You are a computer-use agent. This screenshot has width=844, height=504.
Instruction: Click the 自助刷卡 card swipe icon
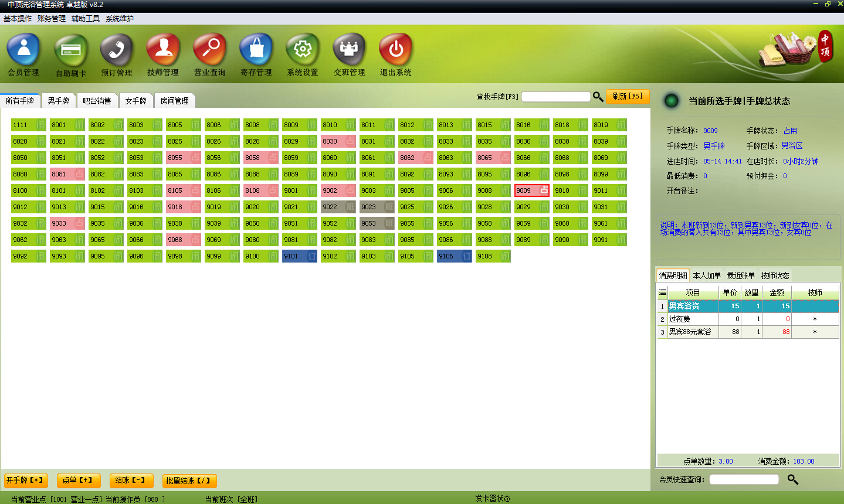[x=70, y=50]
